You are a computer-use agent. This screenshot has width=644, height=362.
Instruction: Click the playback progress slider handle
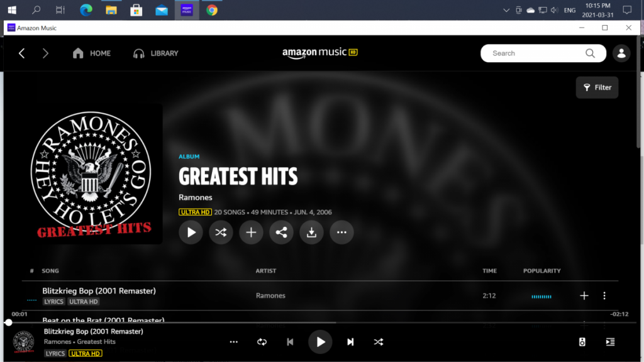click(9, 322)
